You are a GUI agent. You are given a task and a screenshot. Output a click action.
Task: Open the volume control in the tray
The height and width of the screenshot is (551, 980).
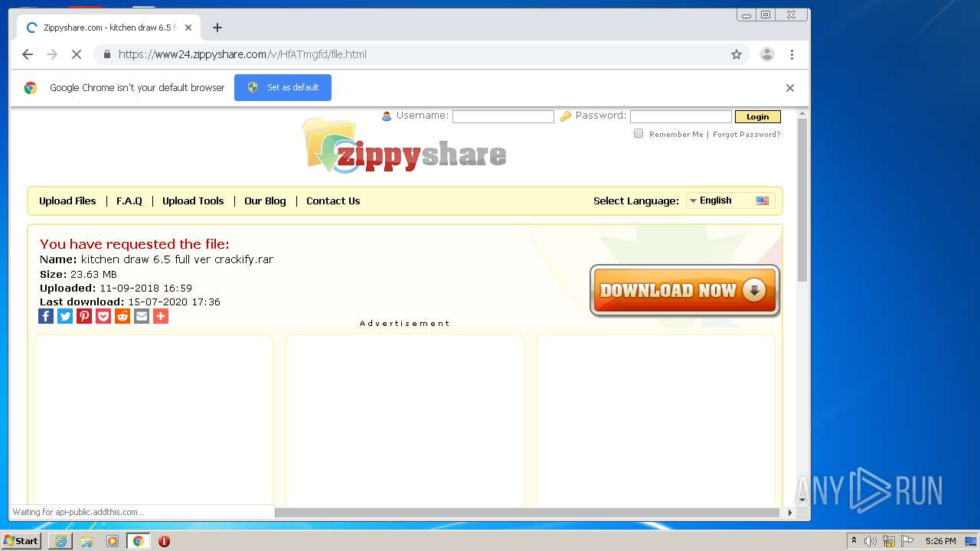[x=871, y=541]
